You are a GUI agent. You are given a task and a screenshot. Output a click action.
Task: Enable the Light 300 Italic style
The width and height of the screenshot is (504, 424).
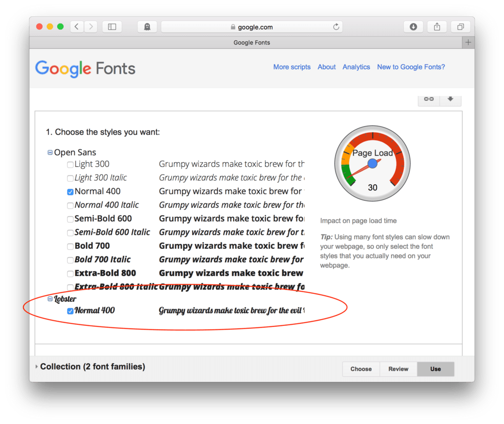70,178
